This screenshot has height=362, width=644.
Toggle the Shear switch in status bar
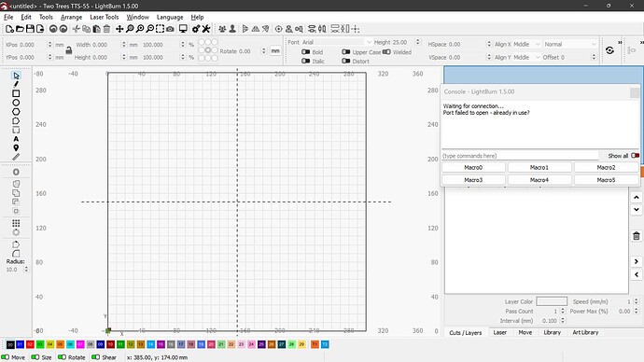[96, 357]
